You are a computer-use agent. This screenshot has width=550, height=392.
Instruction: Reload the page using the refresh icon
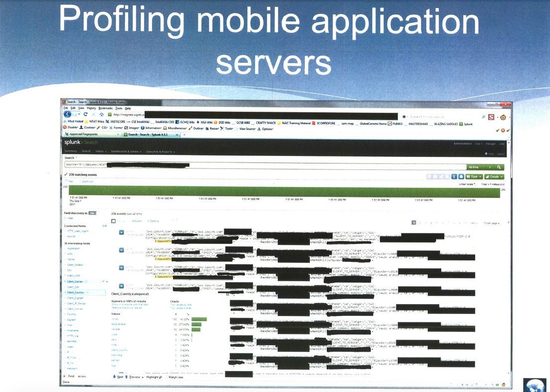click(x=86, y=114)
